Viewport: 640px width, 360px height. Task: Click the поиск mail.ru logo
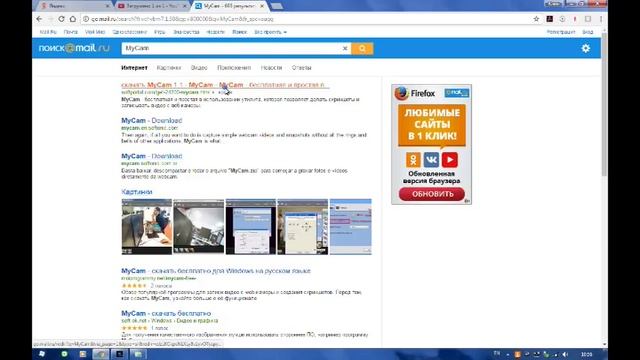[x=74, y=48]
